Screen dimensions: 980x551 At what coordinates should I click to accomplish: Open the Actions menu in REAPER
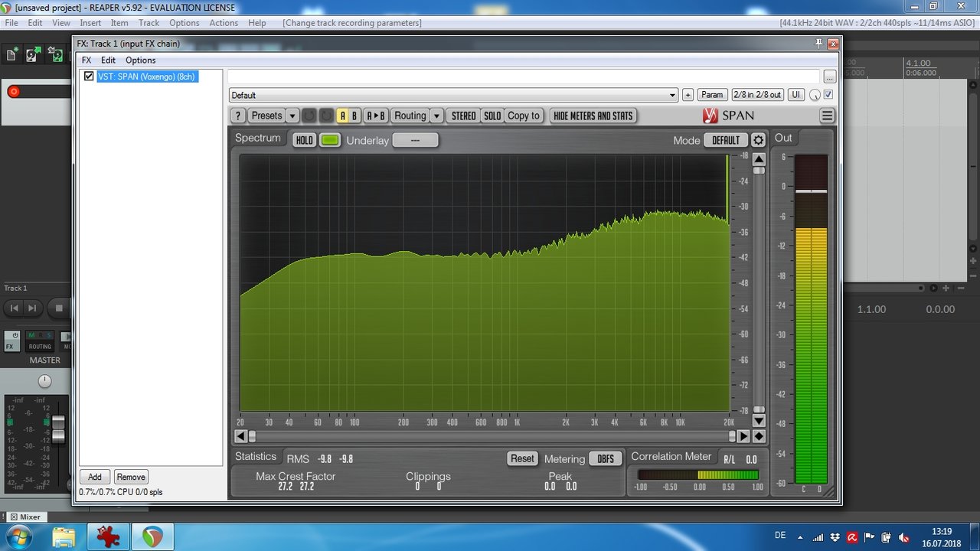pyautogui.click(x=224, y=23)
